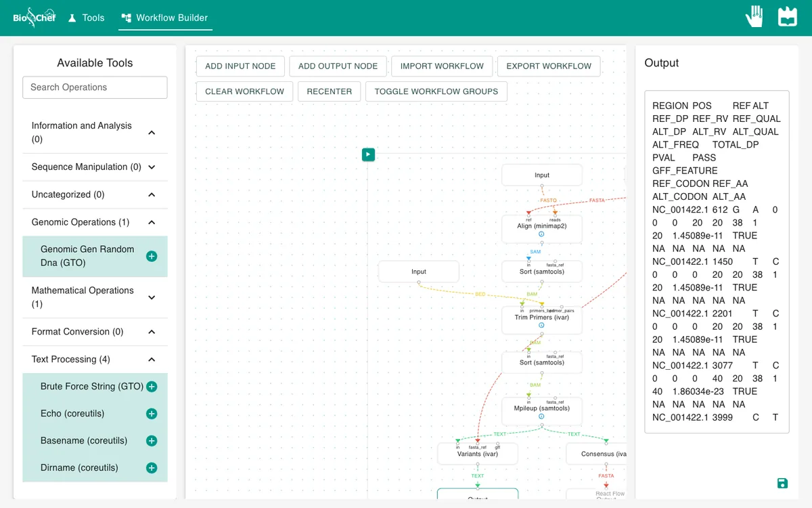Switch to the Workflow Builder tab

pyautogui.click(x=165, y=18)
